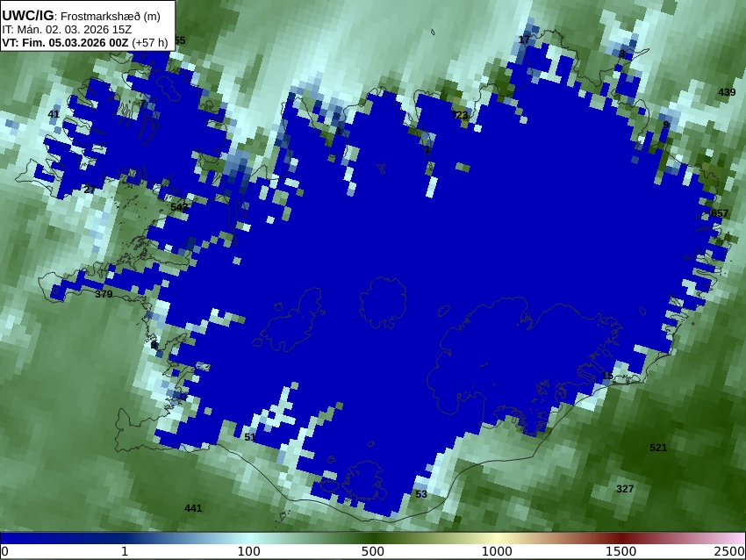Image resolution: width=746 pixels, height=560 pixels.
Task: Click the 'UWC/IG: Frostmarkshæð (m)' title
Action: tap(81, 16)
